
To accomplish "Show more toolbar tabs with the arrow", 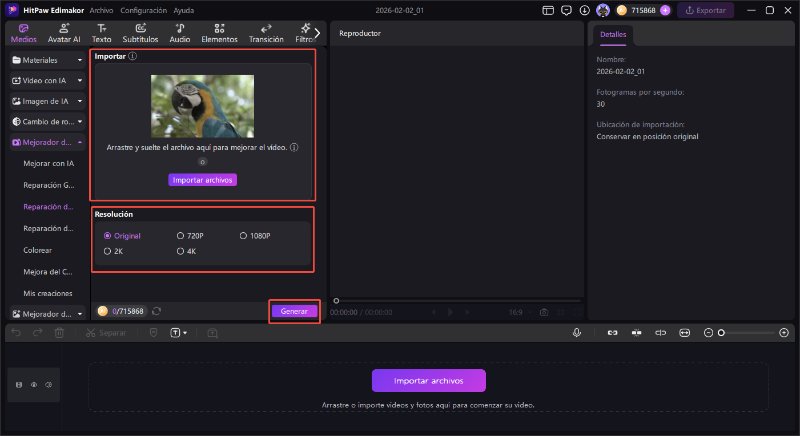I will (317, 33).
